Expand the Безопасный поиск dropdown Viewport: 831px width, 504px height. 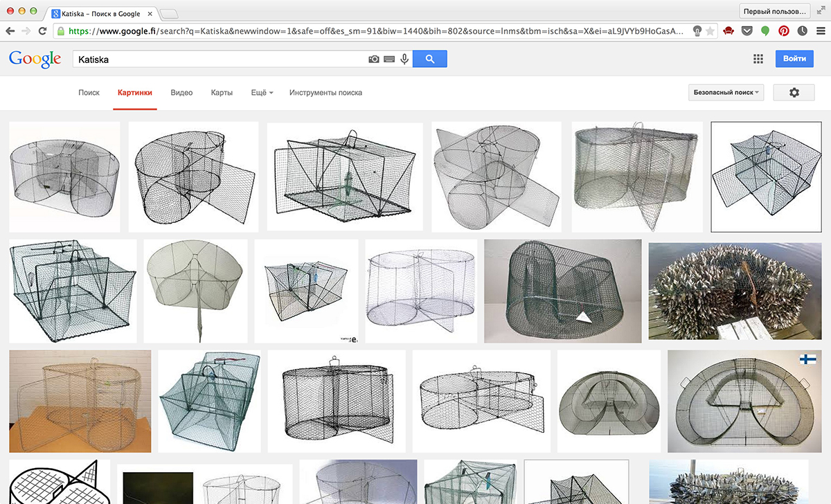[726, 93]
